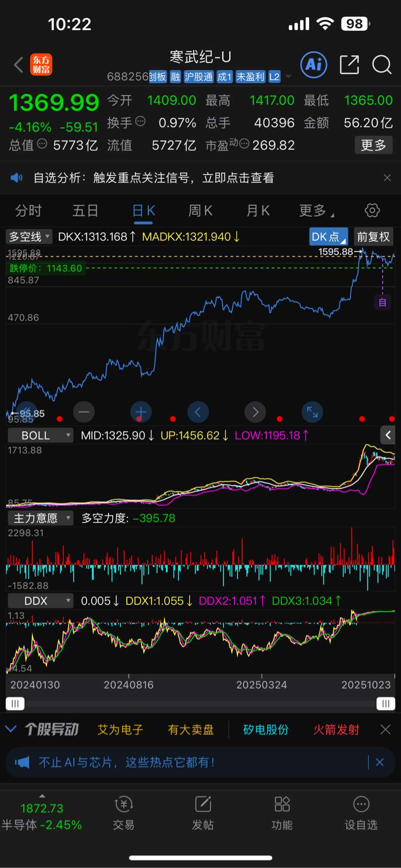Viewport: 401px width, 868px height.
Task: Open 多空线 indicator dropdown
Action: point(29,237)
